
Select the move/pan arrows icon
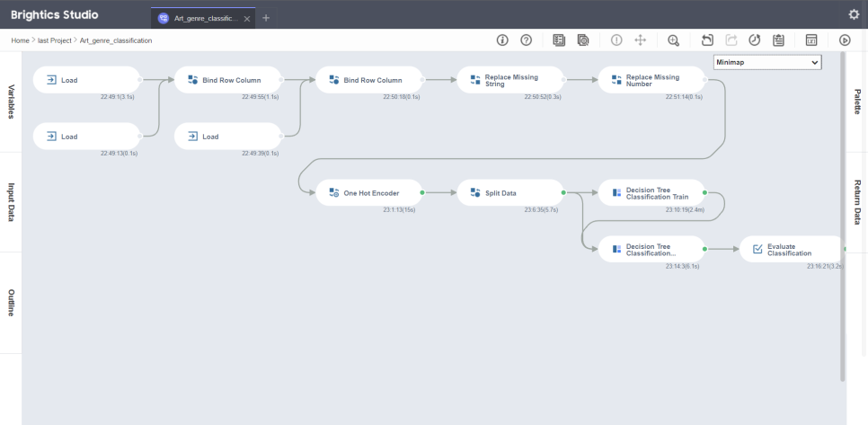(641, 40)
